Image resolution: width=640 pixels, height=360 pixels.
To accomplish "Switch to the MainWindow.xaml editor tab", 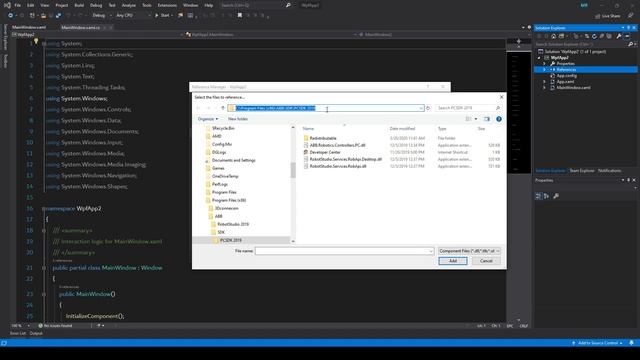I will click(x=29, y=27).
